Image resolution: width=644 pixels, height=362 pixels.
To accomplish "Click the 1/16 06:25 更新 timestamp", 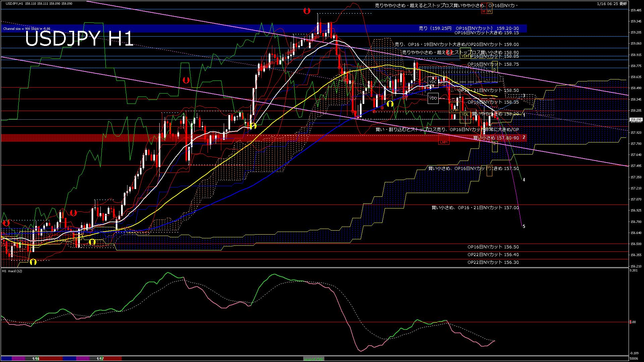I will 612,4.
